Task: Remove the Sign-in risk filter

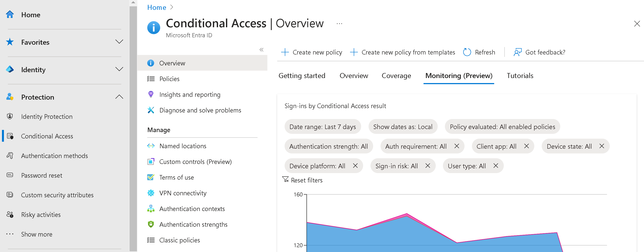Action: pos(427,166)
